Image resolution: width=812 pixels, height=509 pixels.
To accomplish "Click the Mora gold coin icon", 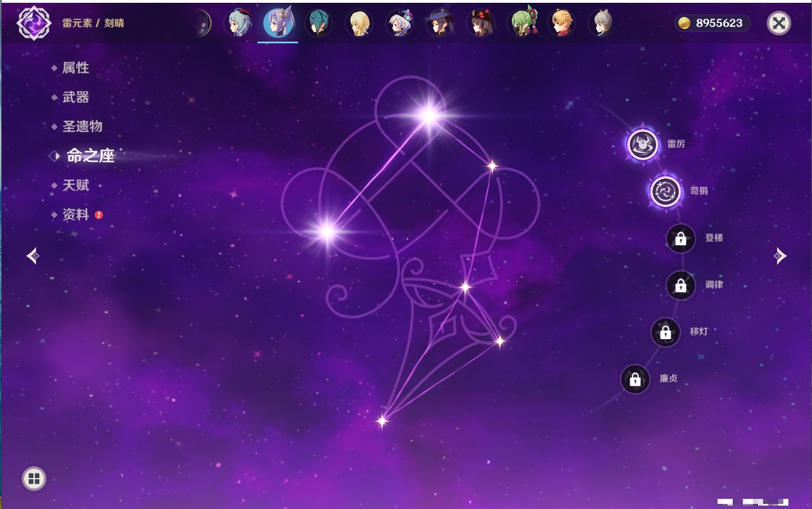I will [x=684, y=23].
